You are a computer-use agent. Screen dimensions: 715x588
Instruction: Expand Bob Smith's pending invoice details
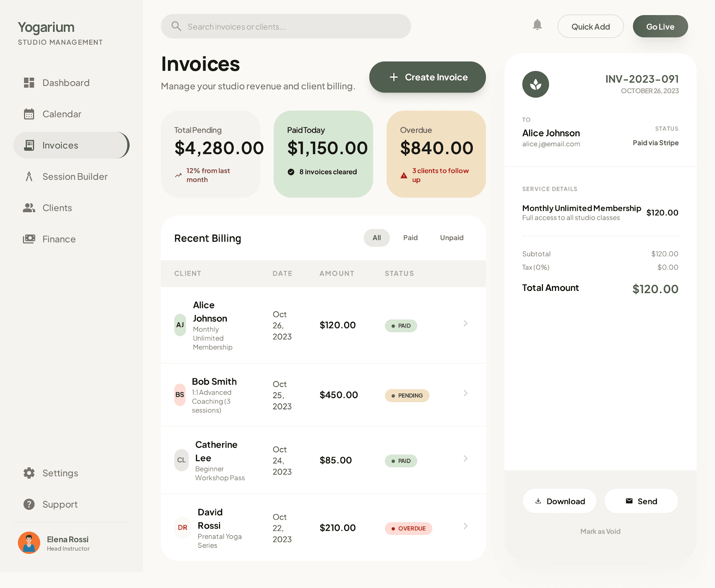point(466,393)
